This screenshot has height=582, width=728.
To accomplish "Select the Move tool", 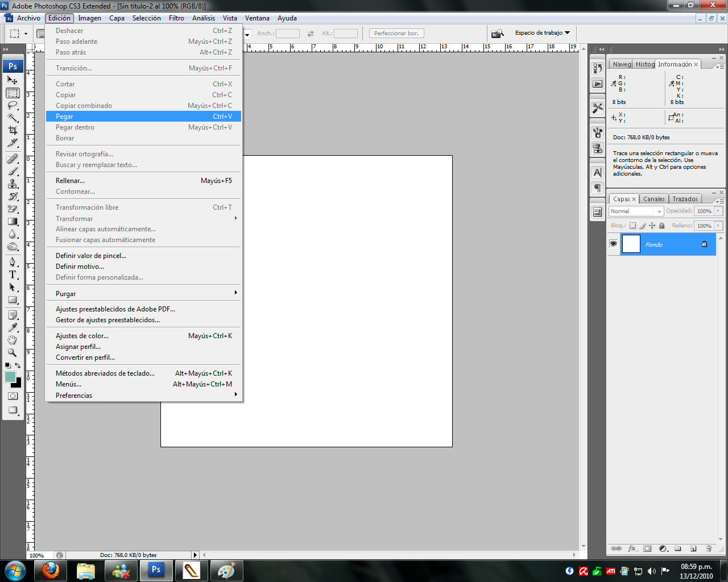I will click(13, 80).
